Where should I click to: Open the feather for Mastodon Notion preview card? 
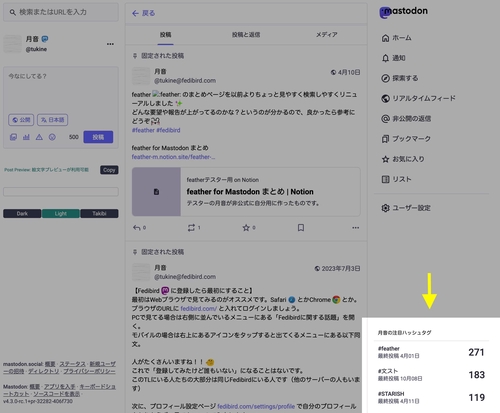tap(246, 192)
